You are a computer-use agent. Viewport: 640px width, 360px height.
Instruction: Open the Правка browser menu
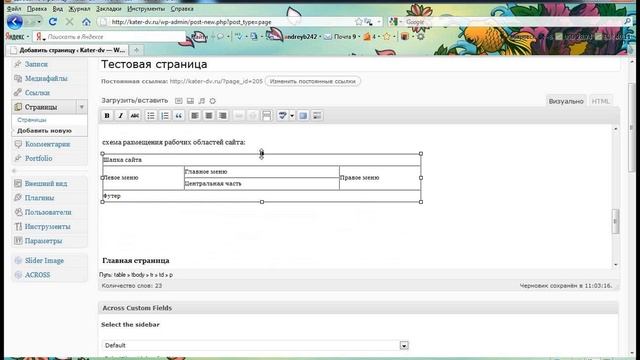(x=37, y=9)
